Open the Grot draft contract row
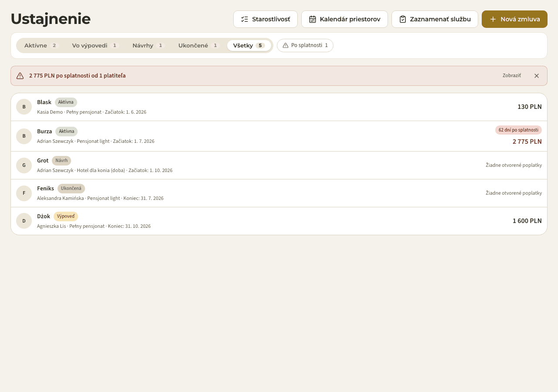 tap(279, 166)
